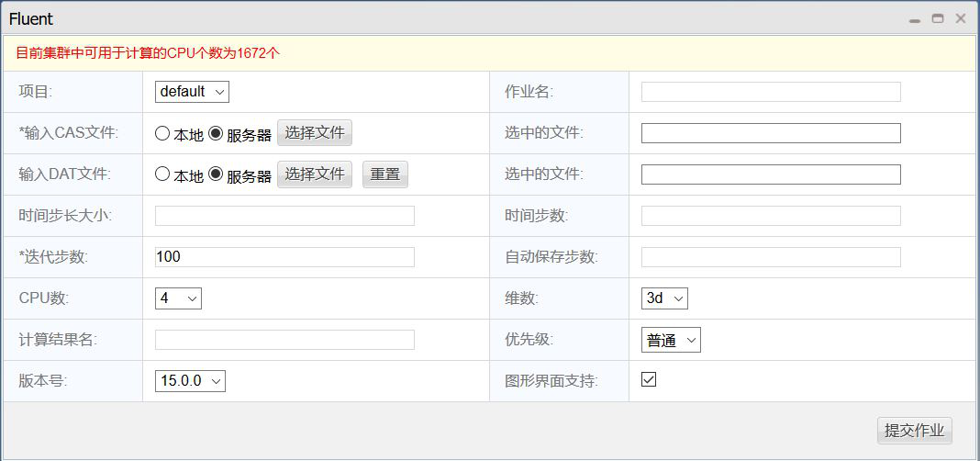The width and height of the screenshot is (980, 461).
Task: Toggle the 图形界面支持 checkbox
Action: [x=649, y=379]
